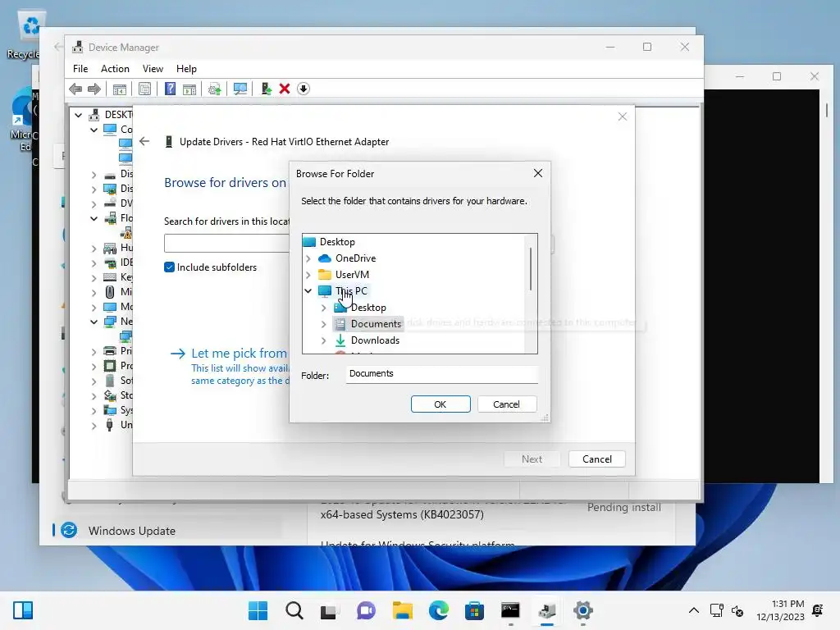The height and width of the screenshot is (630, 840).
Task: Select UserVM folder in tree
Action: click(352, 275)
